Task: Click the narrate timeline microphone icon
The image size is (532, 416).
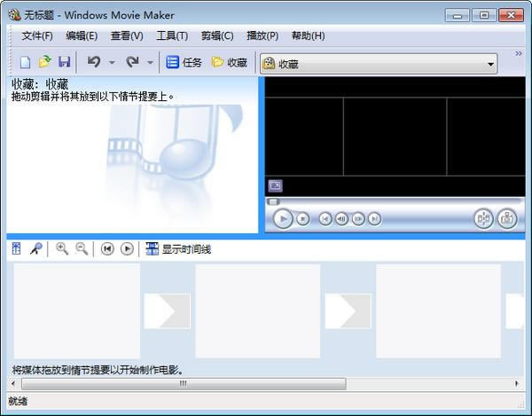Action: pos(36,249)
